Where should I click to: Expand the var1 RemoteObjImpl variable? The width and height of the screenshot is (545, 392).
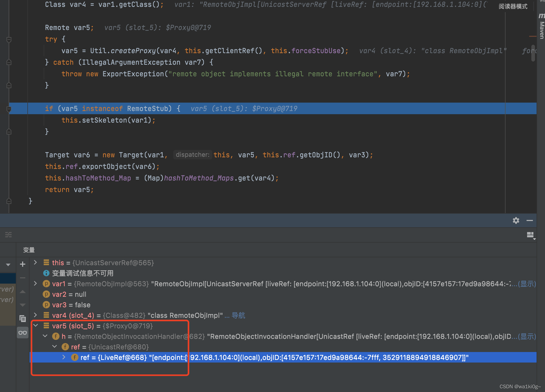35,284
